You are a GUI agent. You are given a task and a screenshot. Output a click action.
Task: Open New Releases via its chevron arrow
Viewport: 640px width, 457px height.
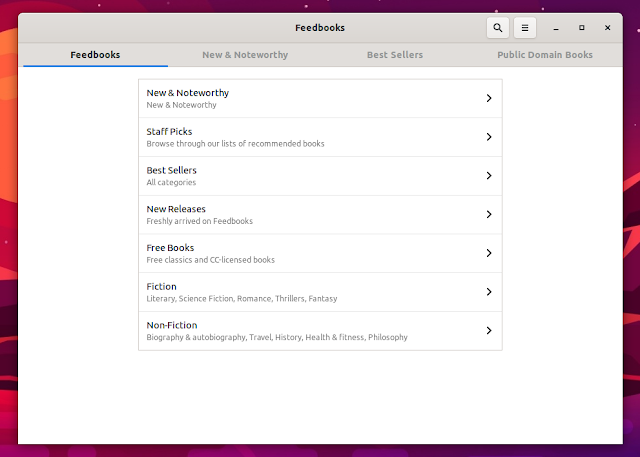pyautogui.click(x=488, y=214)
